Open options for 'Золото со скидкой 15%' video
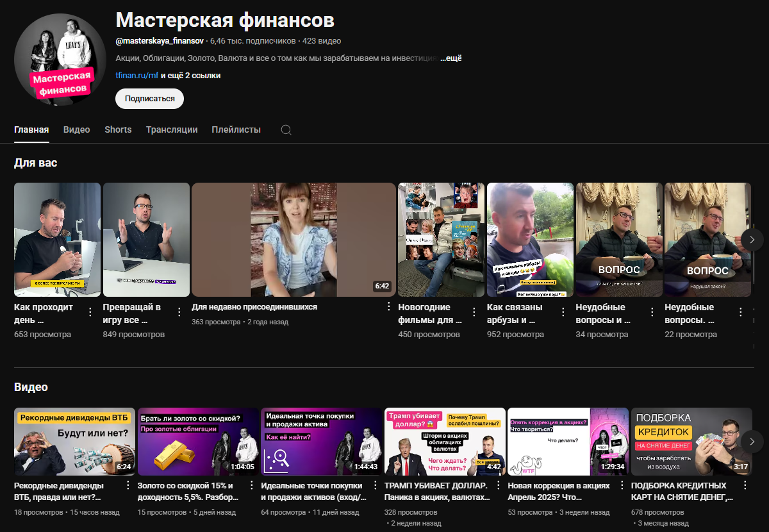The width and height of the screenshot is (769, 532). 251,485
